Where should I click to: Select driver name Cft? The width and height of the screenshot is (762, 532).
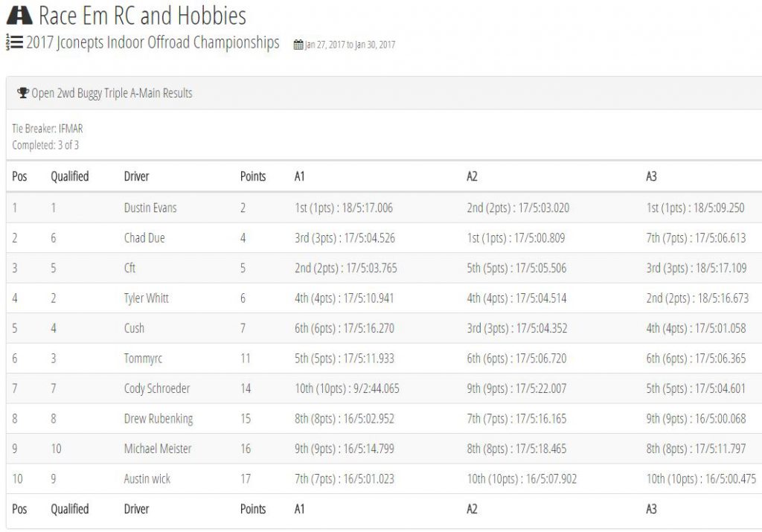(129, 268)
